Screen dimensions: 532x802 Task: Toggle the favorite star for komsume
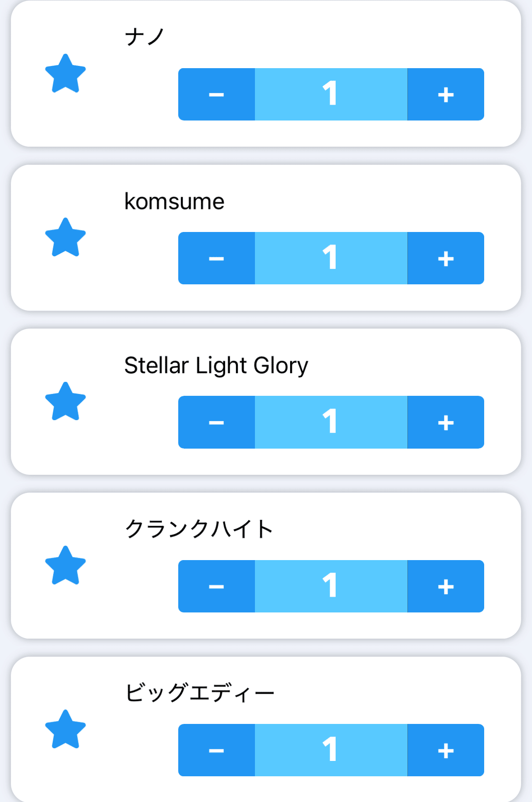click(x=65, y=237)
